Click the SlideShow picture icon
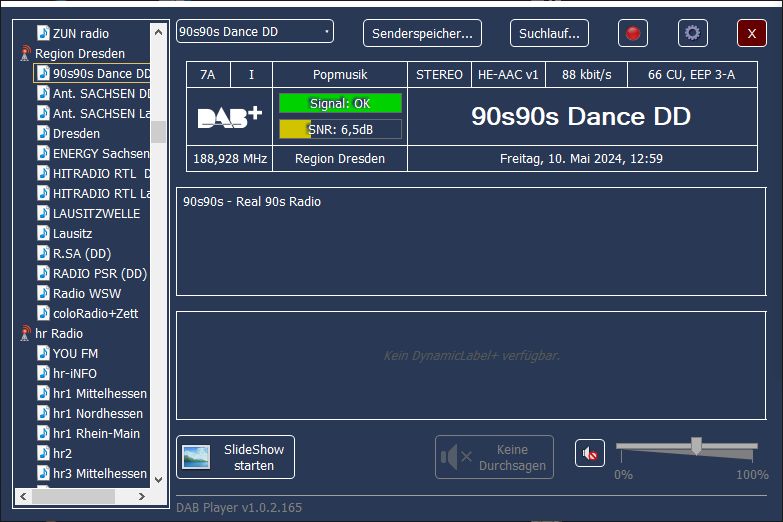This screenshot has width=783, height=522. point(196,457)
